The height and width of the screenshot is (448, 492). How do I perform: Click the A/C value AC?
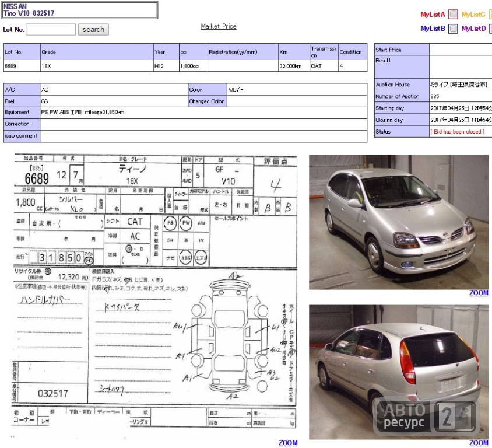tap(45, 90)
